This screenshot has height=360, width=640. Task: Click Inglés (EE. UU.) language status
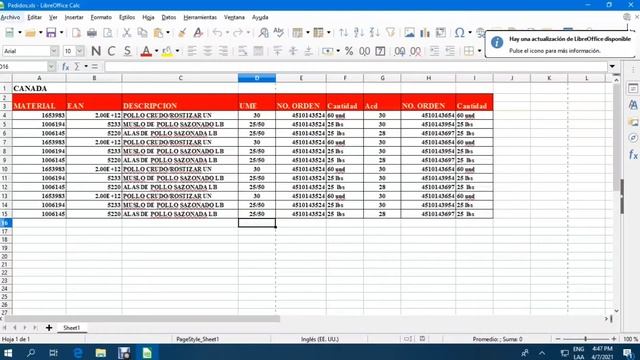320,339
